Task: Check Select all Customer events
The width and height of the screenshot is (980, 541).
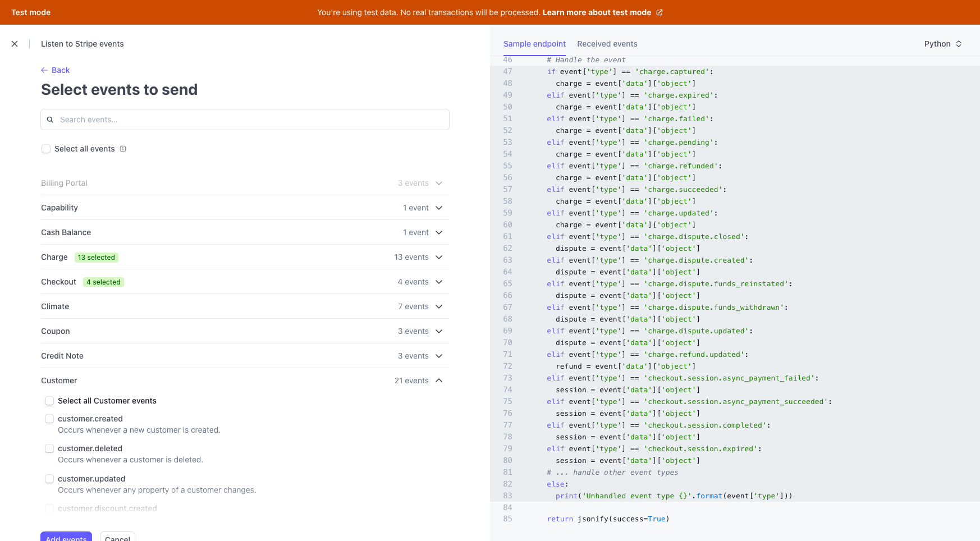Action: 49,401
